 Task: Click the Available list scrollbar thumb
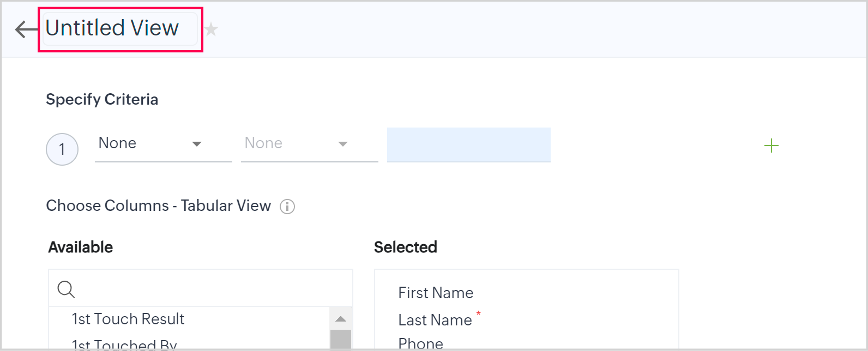click(x=341, y=340)
